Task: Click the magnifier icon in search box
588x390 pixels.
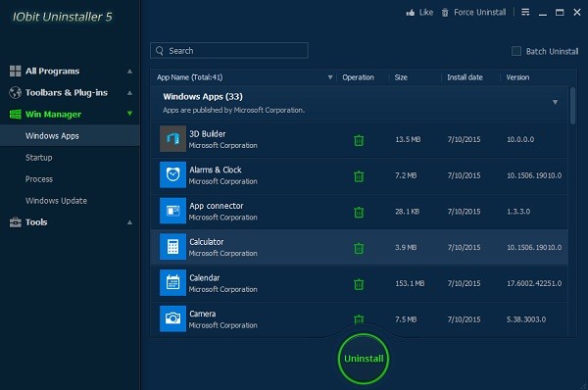Action: (x=160, y=51)
